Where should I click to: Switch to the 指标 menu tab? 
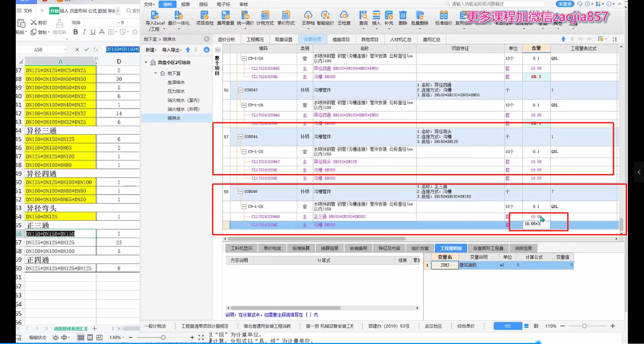203,4
